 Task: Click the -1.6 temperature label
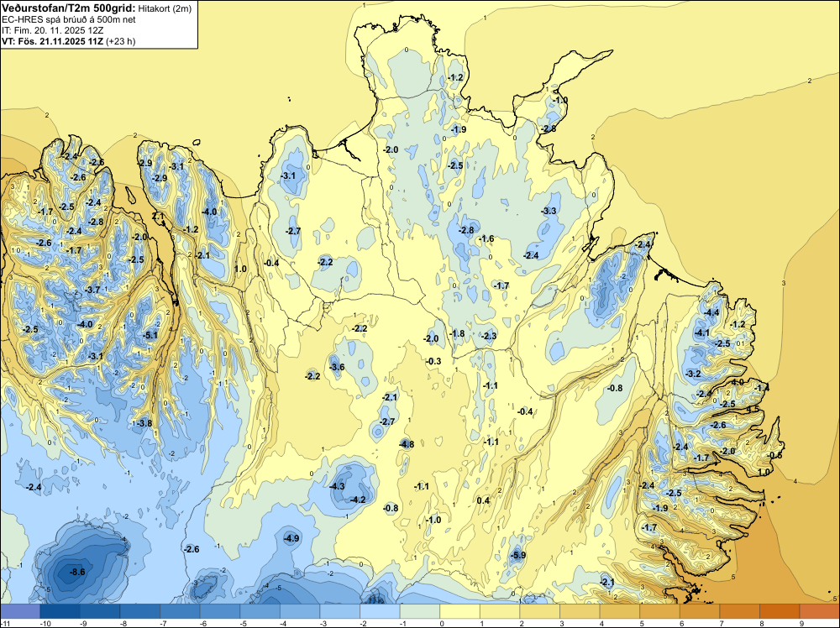tap(486, 238)
